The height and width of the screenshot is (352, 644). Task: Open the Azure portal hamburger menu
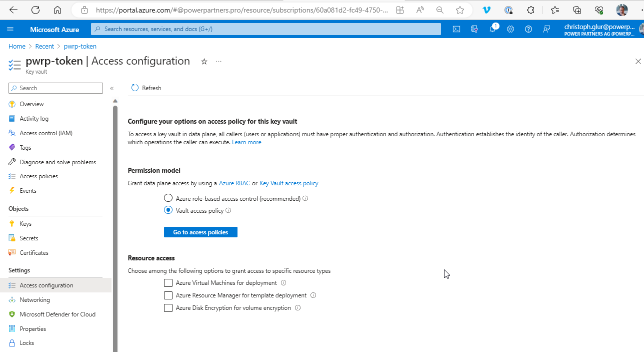click(10, 29)
